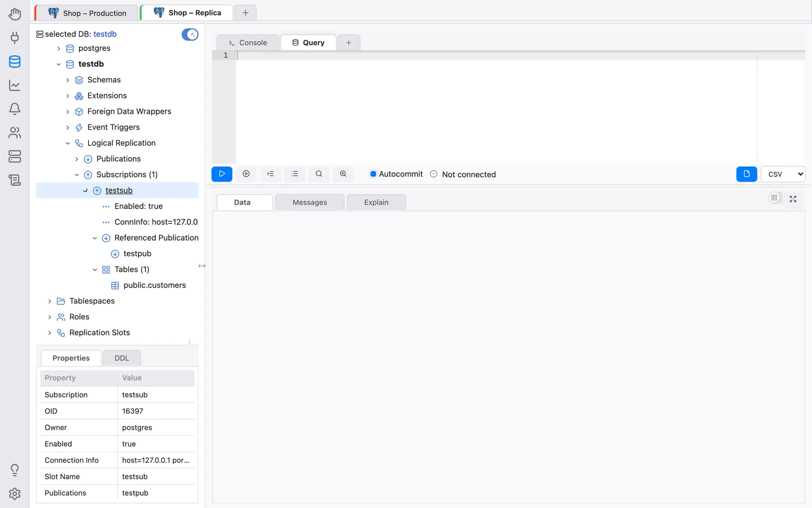Click the lightbulb tips icon
Viewport: 812px width, 508px height.
click(14, 470)
